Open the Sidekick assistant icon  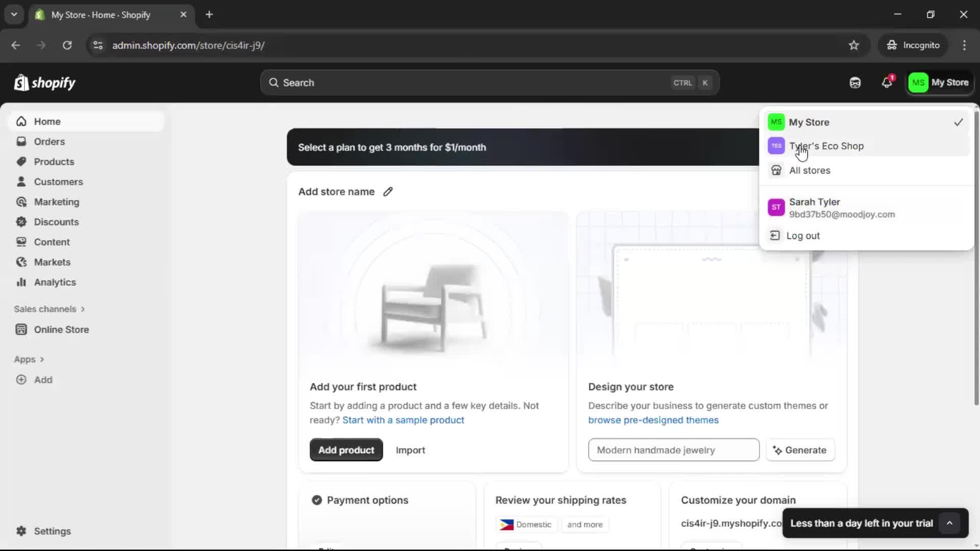click(855, 82)
